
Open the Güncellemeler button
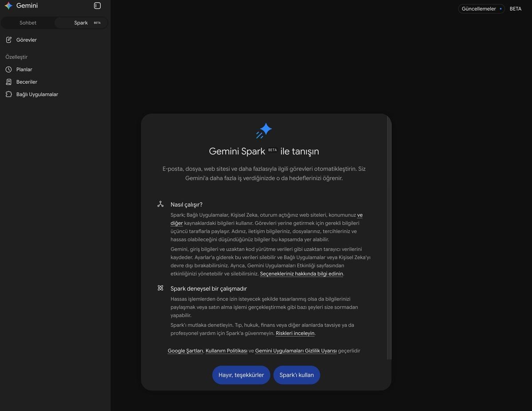point(481,9)
